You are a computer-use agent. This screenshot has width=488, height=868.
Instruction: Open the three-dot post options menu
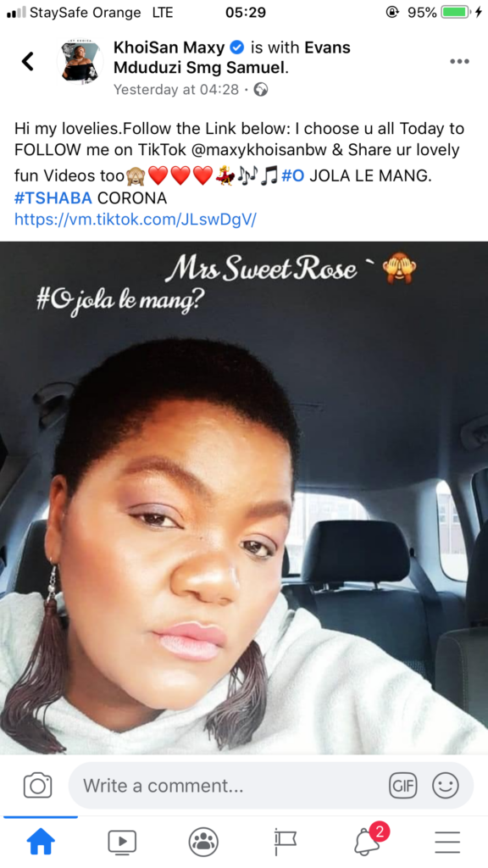pyautogui.click(x=459, y=61)
